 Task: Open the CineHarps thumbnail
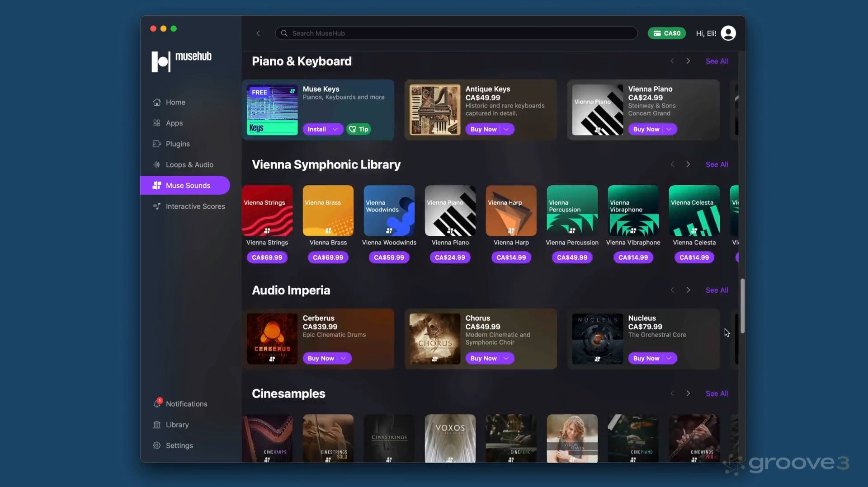pos(267,438)
